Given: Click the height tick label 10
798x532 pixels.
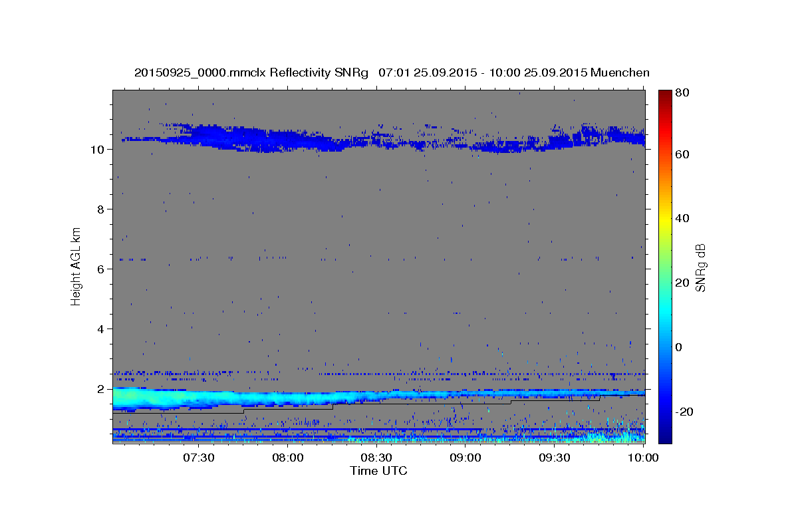Looking at the screenshot, I should (97, 150).
